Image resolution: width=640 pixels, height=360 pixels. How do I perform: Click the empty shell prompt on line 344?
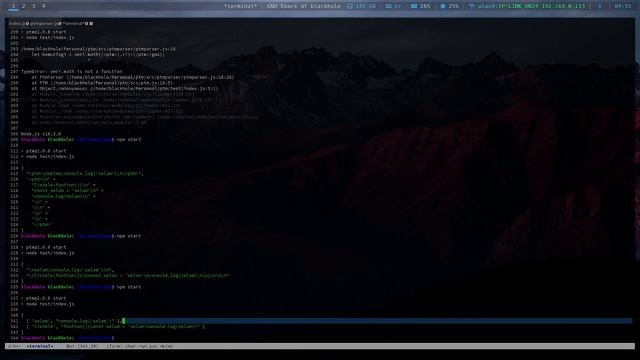(x=67, y=338)
